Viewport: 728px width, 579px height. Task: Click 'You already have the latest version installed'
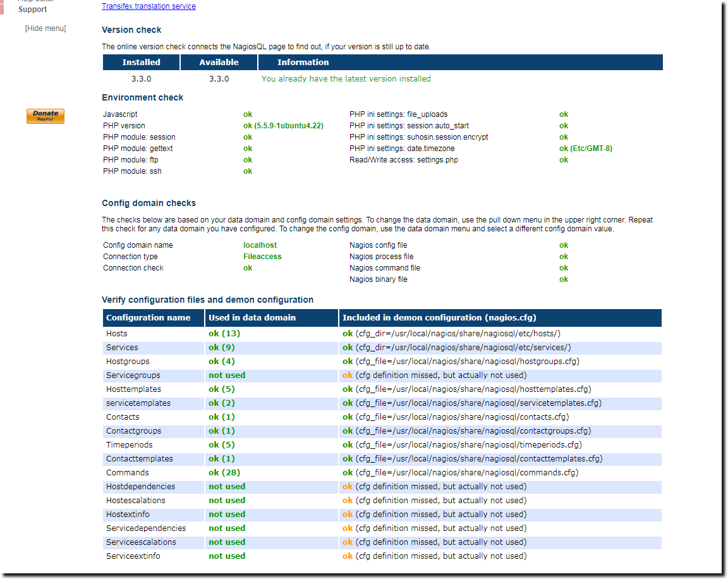346,79
